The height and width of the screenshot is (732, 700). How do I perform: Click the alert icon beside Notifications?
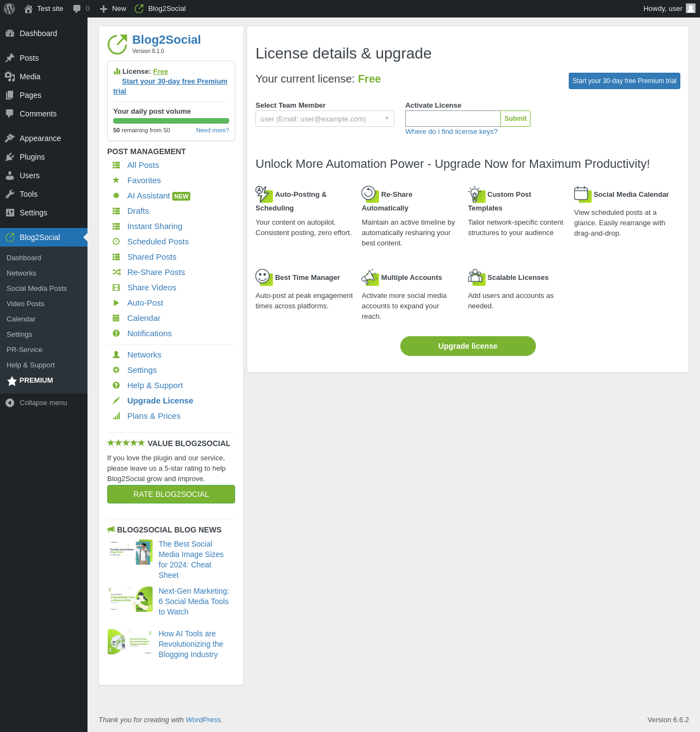tap(116, 333)
